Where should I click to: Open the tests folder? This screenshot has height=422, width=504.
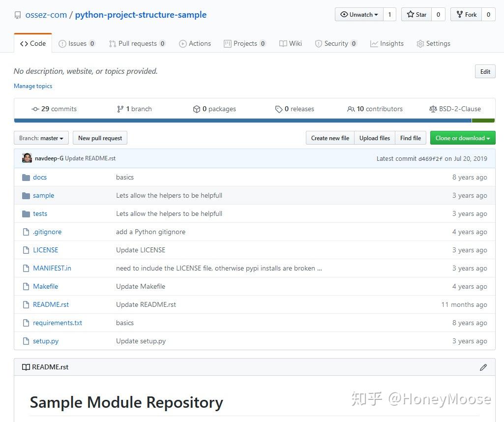tap(40, 214)
